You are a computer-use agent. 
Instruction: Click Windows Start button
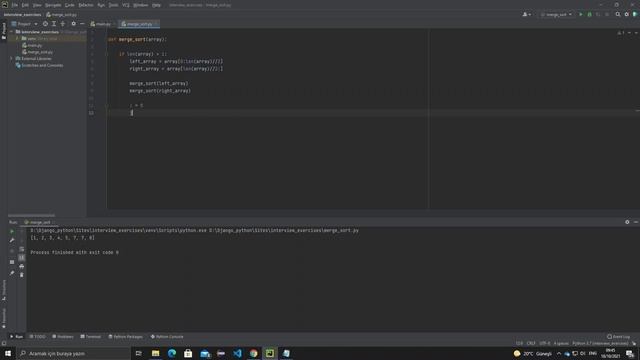click(x=8, y=353)
